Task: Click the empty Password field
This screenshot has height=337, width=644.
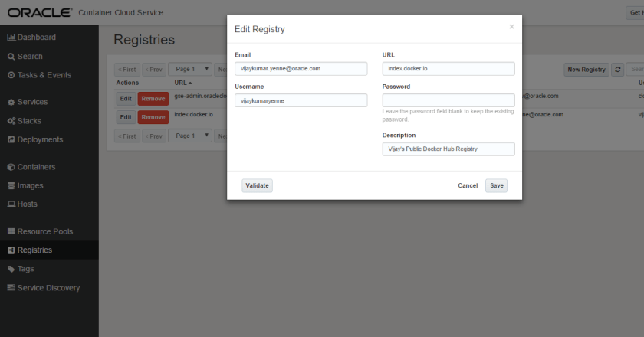Action: click(x=449, y=100)
